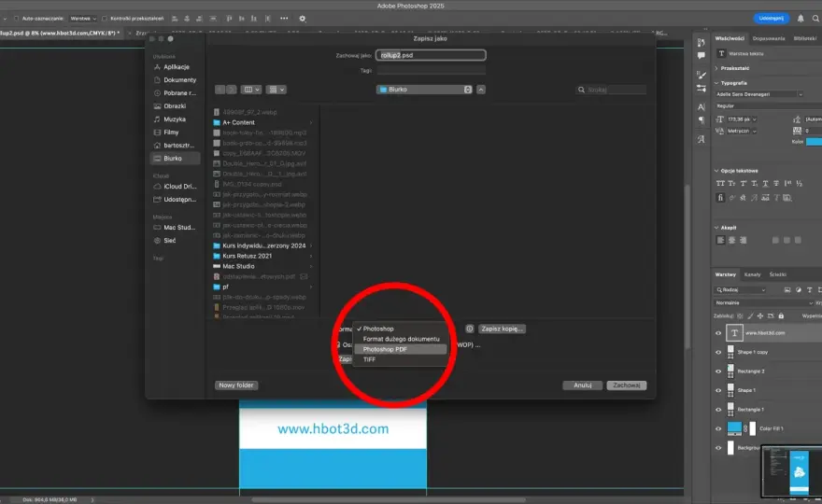Click the Zapisz kopię button
The width and height of the screenshot is (822, 504).
tap(502, 329)
